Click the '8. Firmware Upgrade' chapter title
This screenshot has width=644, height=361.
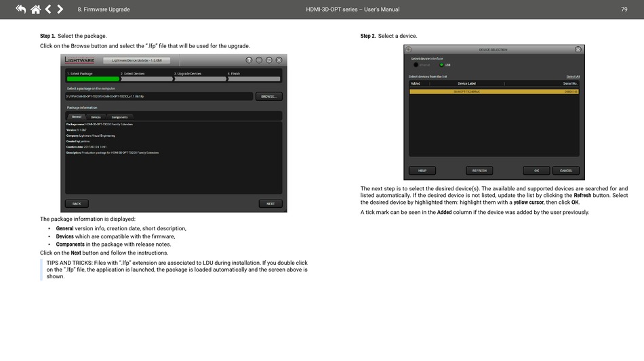[x=104, y=9]
